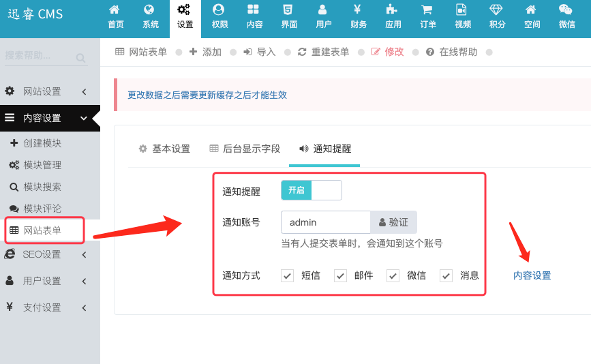Image resolution: width=591 pixels, height=364 pixels.
Task: Click the gears icon beside 模块管理
Action: [x=14, y=165]
